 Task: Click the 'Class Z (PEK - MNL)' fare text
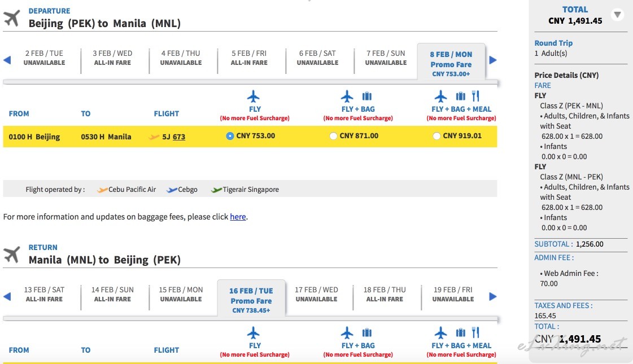pyautogui.click(x=571, y=106)
